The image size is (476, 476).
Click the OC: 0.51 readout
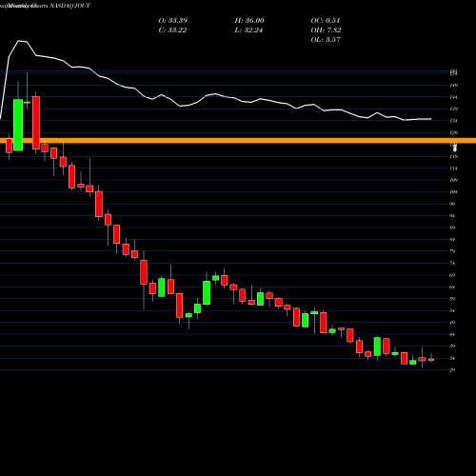click(326, 21)
